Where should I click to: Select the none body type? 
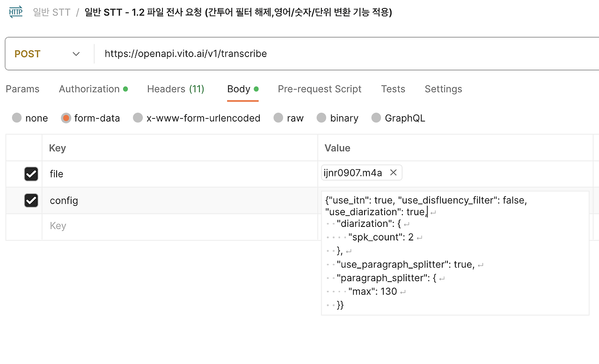(x=17, y=118)
